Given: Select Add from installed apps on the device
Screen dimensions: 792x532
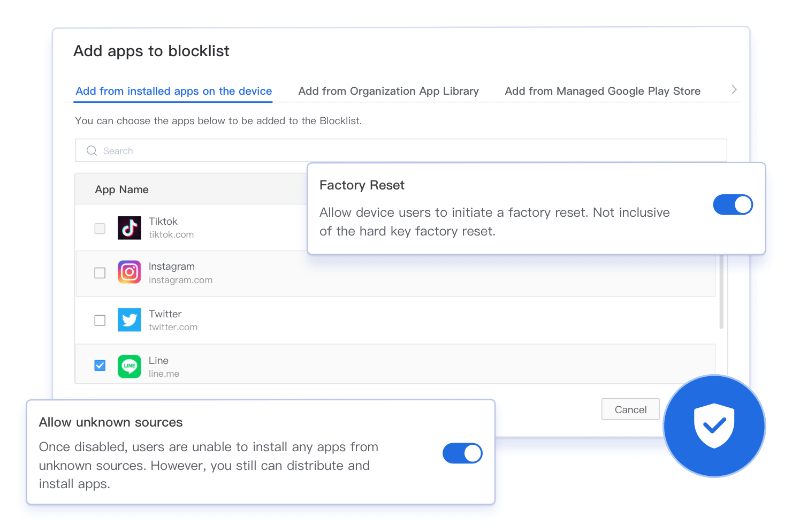Looking at the screenshot, I should click(173, 91).
